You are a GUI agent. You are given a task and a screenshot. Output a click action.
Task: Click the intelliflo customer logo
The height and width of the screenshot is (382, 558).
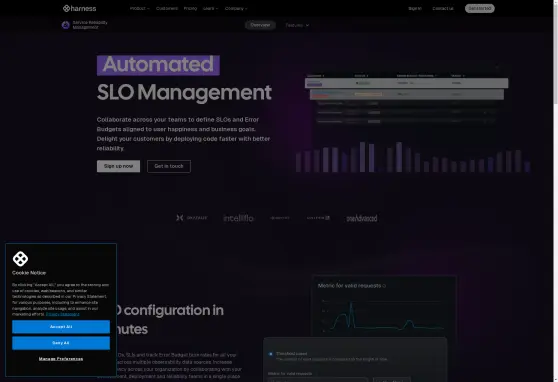click(x=238, y=218)
